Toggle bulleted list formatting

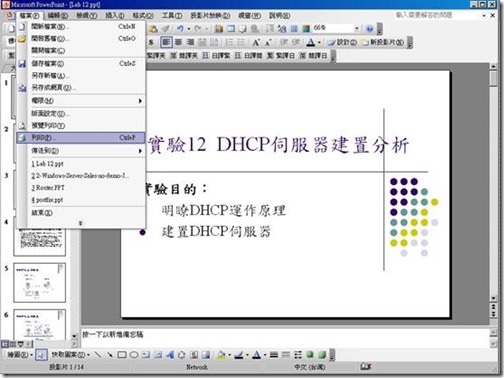click(241, 42)
